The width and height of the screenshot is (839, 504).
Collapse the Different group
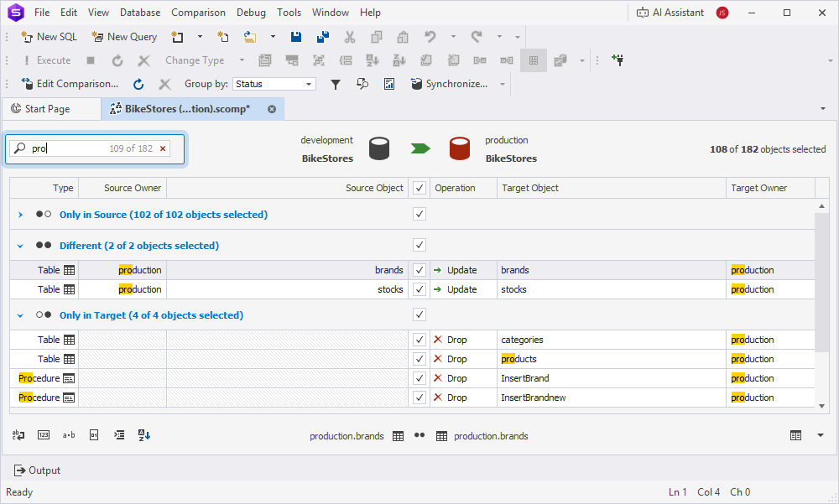click(20, 246)
